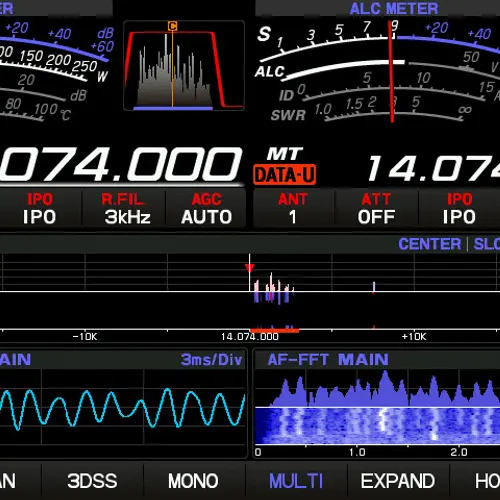
Task: Change ANT 1 antenna selection
Action: (293, 208)
